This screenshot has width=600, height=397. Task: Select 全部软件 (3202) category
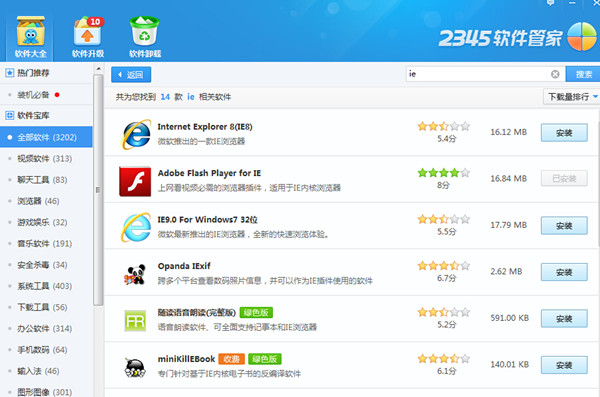tap(46, 137)
